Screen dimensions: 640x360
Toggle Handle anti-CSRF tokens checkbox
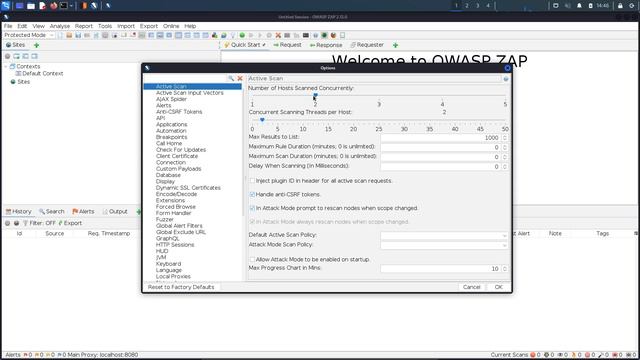coord(252,194)
